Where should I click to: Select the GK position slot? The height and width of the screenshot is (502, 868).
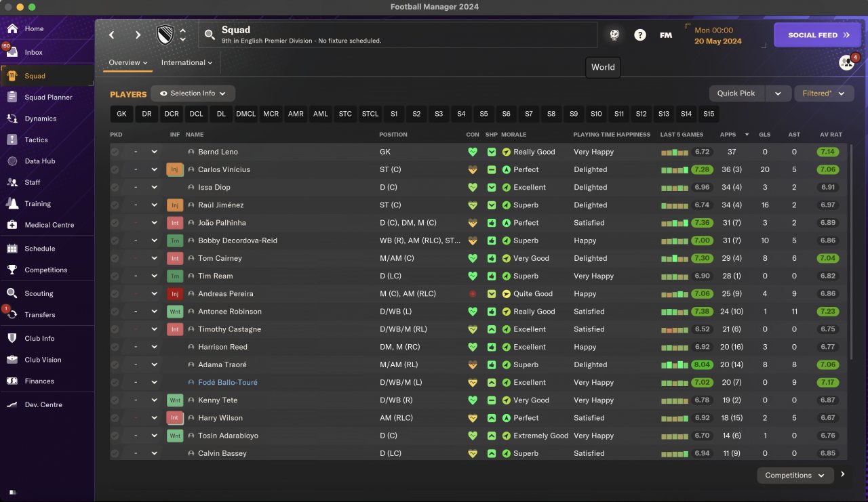click(121, 114)
